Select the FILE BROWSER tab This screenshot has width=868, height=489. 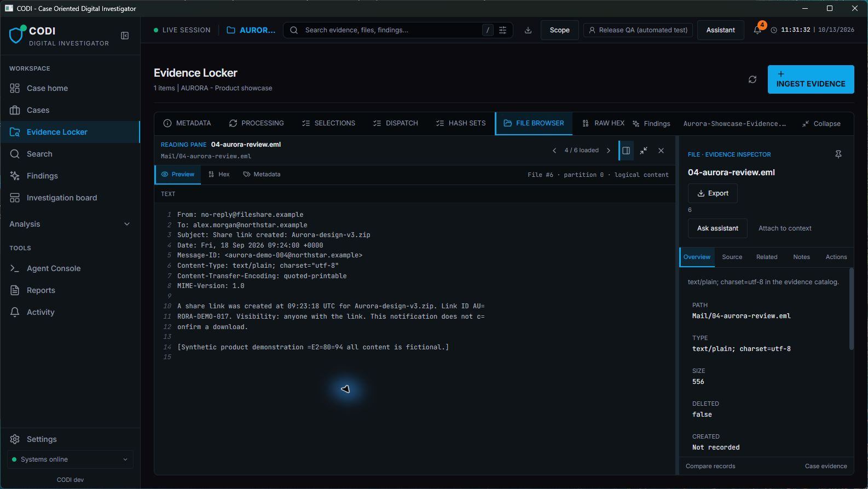534,123
